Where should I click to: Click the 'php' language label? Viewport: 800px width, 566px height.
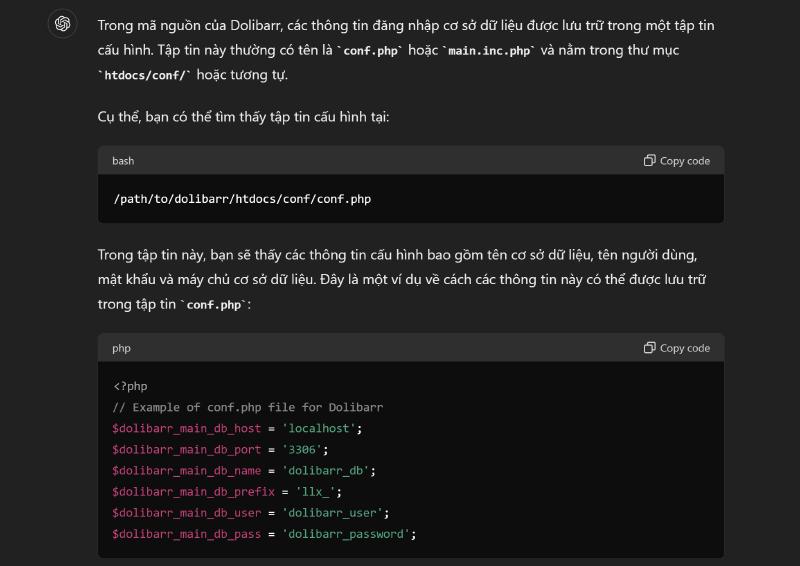[x=121, y=348]
